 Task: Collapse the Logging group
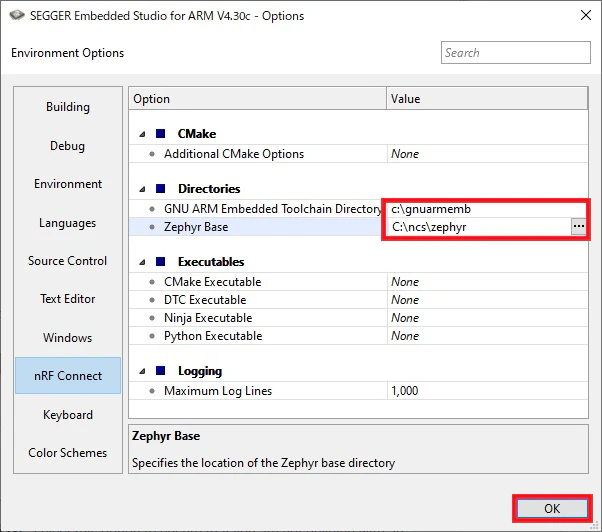pyautogui.click(x=142, y=371)
